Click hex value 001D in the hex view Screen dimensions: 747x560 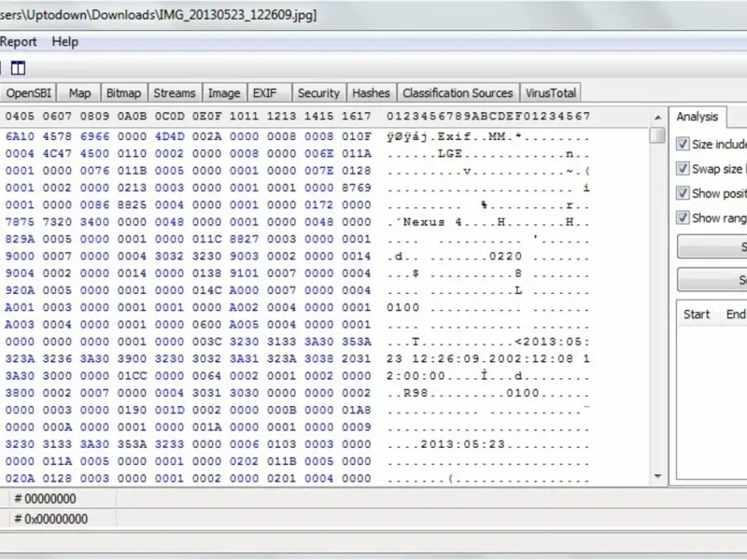pyautogui.click(x=170, y=410)
